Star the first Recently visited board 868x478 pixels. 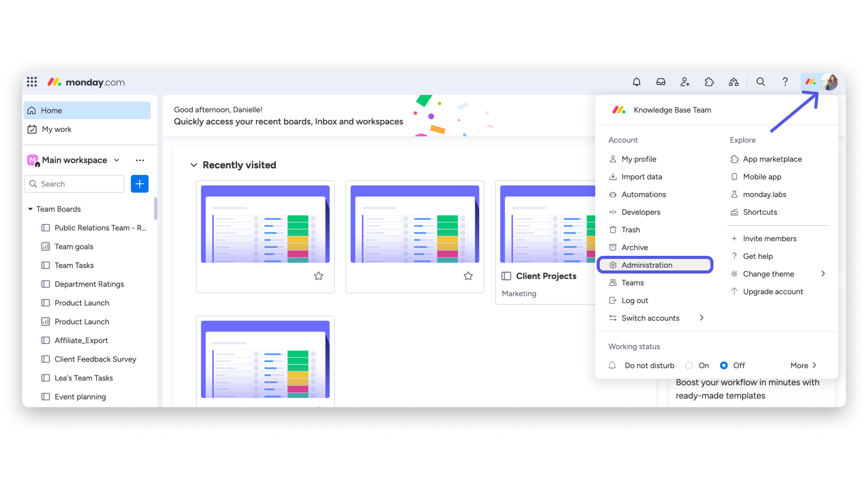pos(318,275)
